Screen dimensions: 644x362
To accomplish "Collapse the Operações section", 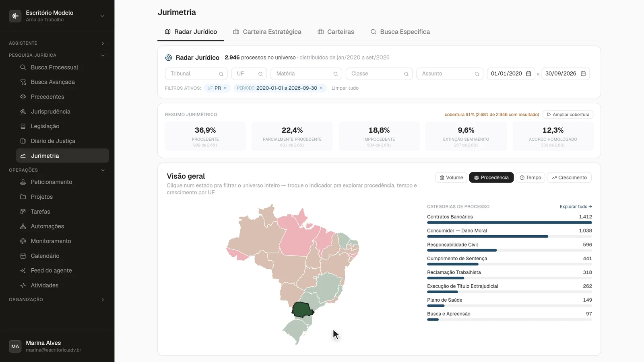I will coord(57,170).
